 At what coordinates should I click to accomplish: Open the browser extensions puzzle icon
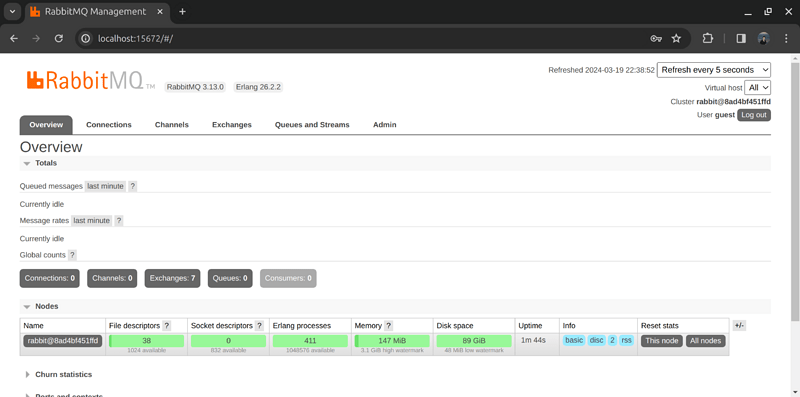[708, 38]
